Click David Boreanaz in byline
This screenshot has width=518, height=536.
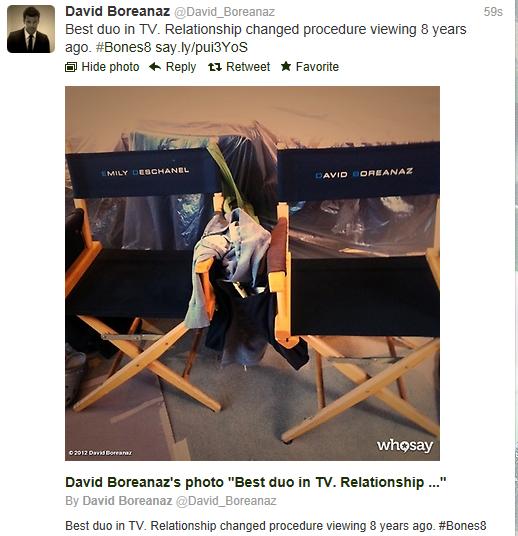pyautogui.click(x=127, y=501)
